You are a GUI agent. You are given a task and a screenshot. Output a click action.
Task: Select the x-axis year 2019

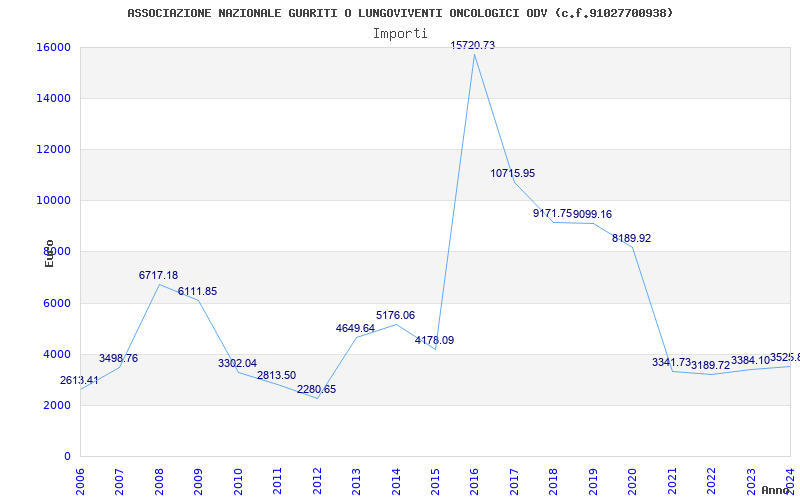point(593,481)
